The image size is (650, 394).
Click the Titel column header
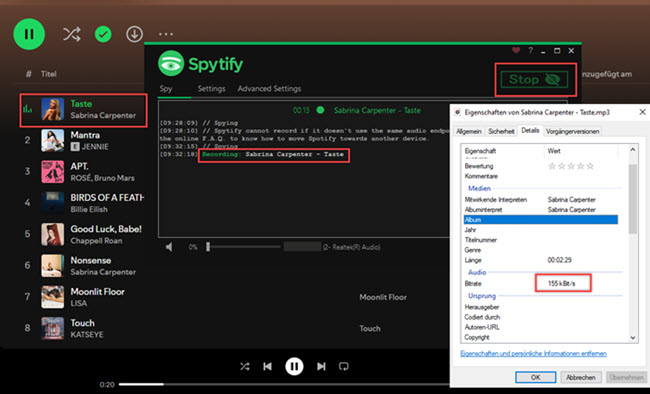49,74
